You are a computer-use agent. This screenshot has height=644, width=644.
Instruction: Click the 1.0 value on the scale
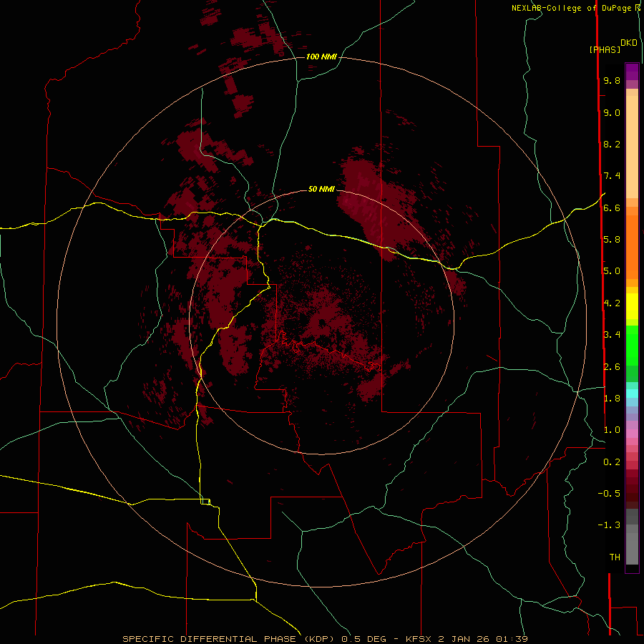point(612,430)
